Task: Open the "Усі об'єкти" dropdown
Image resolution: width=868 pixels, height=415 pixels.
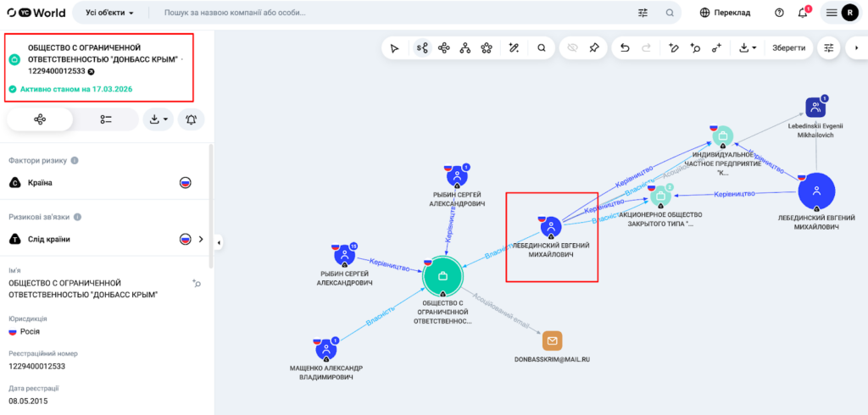Action: click(x=109, y=13)
